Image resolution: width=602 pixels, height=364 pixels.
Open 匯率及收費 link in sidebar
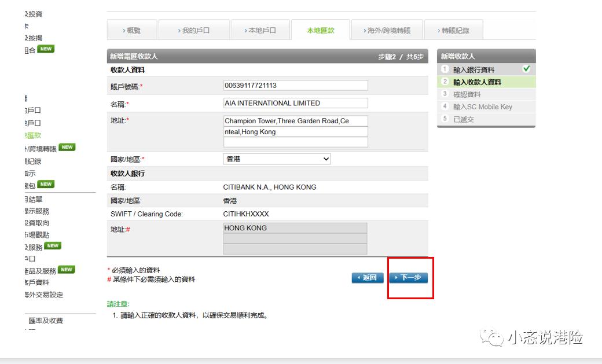(x=46, y=321)
